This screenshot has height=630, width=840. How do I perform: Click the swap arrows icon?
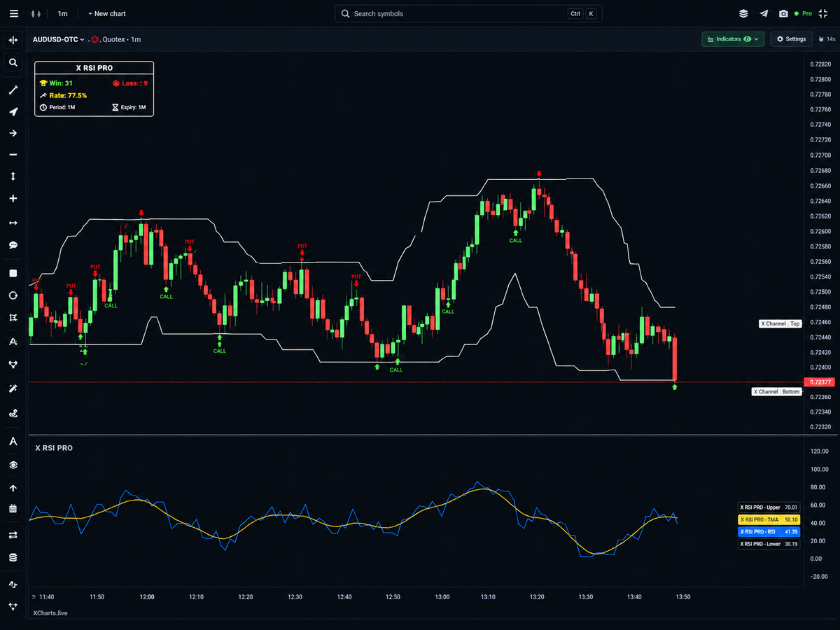click(x=13, y=535)
